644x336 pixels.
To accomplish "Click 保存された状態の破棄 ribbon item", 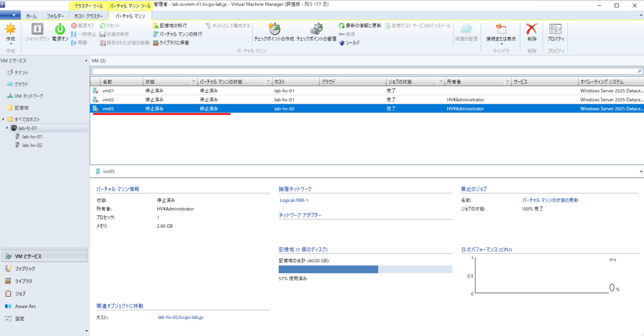I will [x=125, y=42].
